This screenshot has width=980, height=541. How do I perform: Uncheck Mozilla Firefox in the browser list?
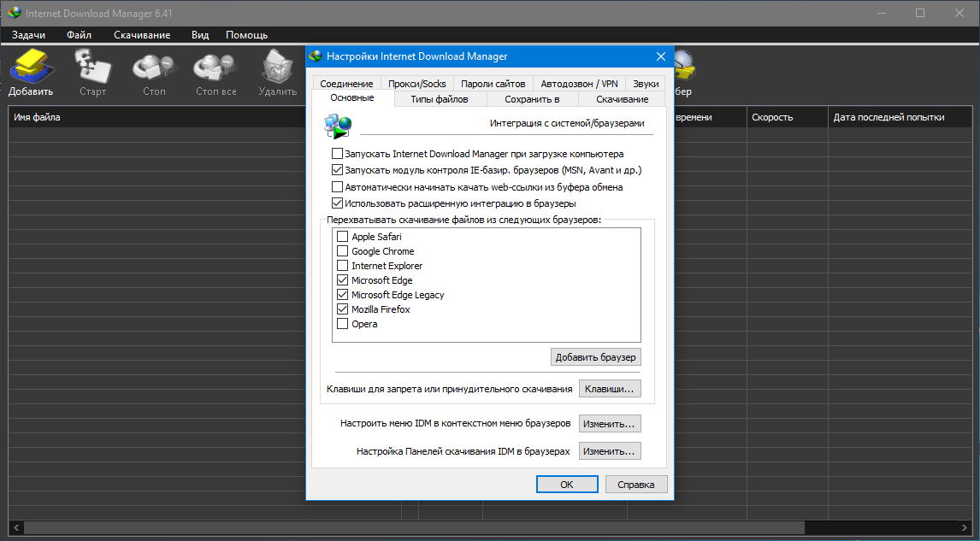coord(343,309)
